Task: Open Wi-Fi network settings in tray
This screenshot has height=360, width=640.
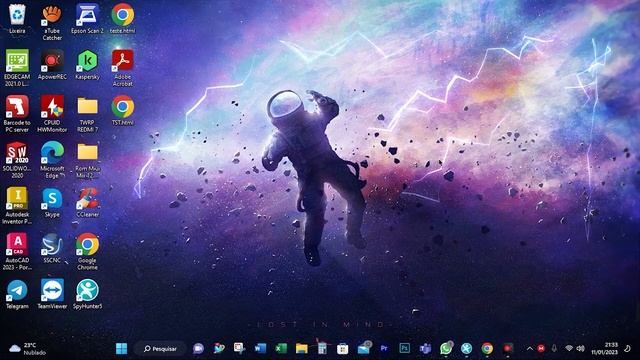Action: click(x=569, y=349)
